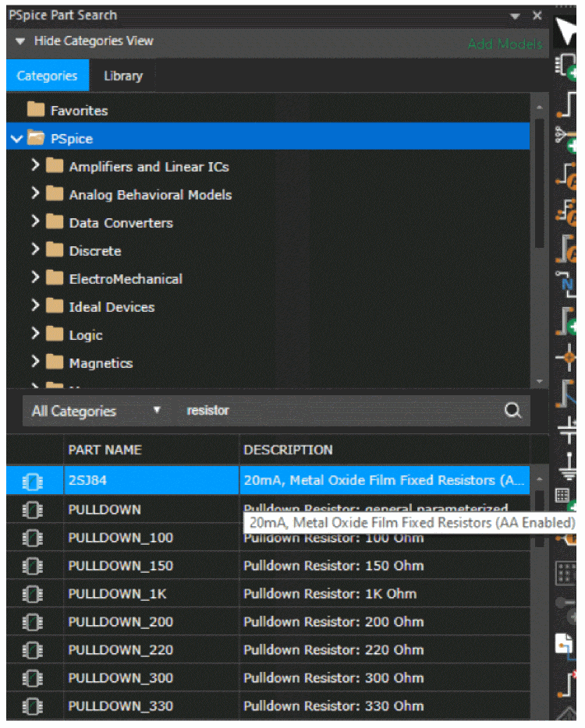Image resolution: width=585 pixels, height=728 pixels.
Task: Click the small grid icon below ground
Action: tap(562, 495)
